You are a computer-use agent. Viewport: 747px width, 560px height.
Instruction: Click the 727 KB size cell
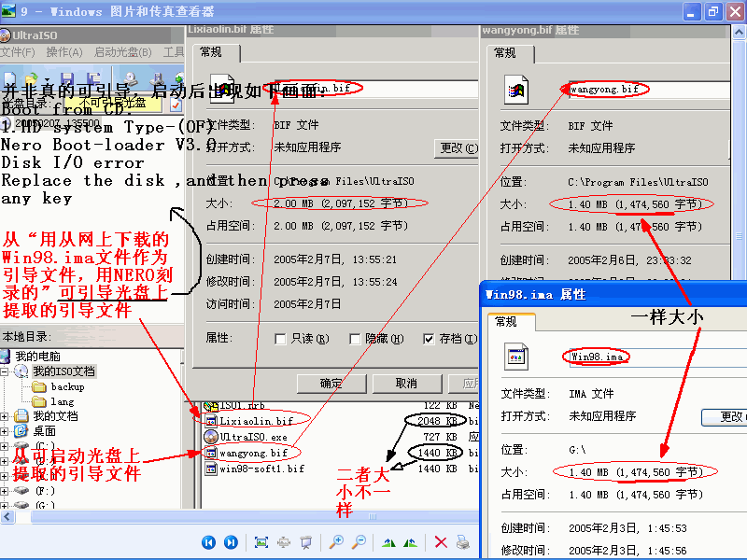(x=440, y=437)
